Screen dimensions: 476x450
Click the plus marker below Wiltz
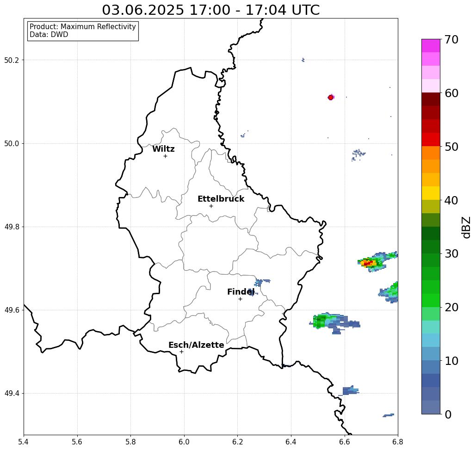tap(165, 156)
